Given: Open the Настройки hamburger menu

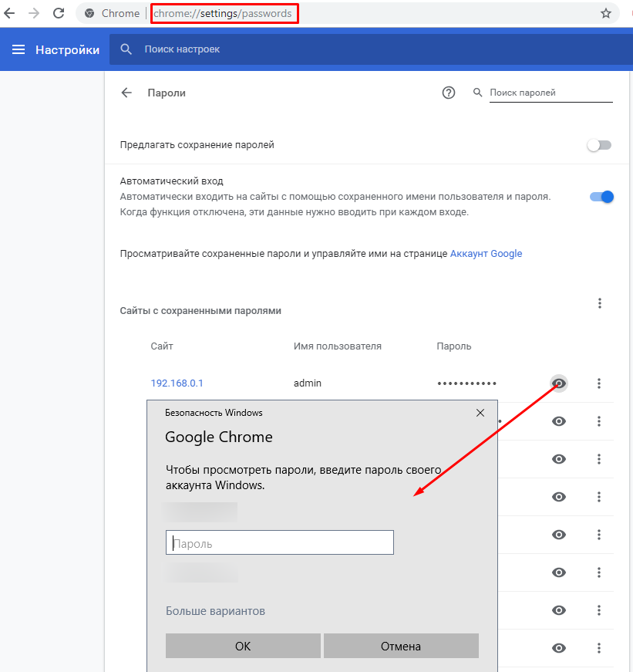Looking at the screenshot, I should [x=19, y=49].
